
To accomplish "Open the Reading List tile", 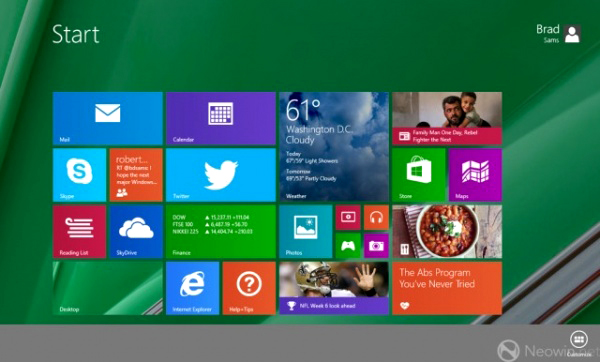I will 79,232.
